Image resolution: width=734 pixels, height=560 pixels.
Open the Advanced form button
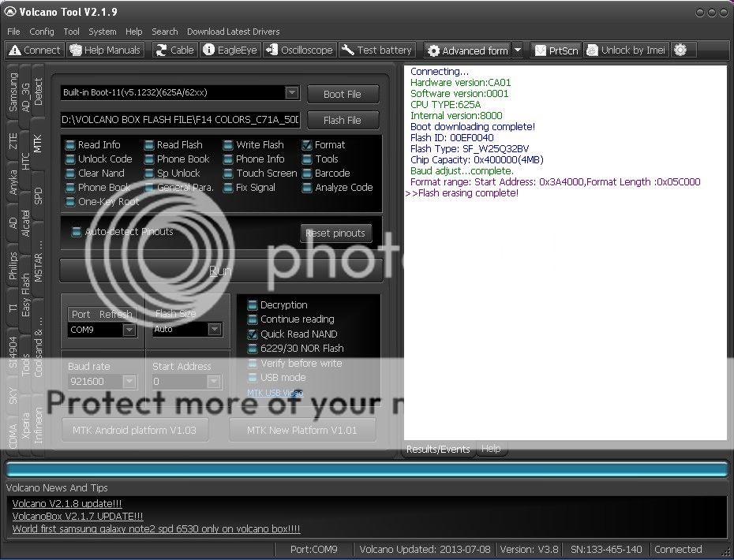pos(468,50)
